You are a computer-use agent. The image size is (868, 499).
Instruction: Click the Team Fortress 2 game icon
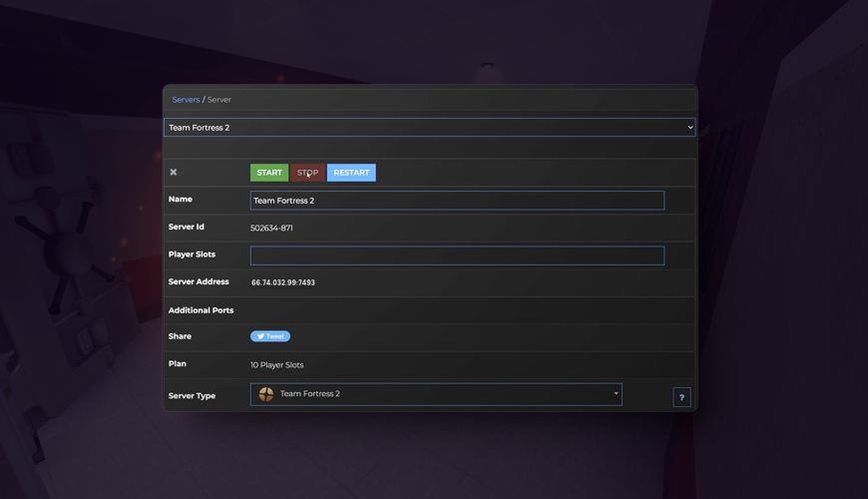266,394
